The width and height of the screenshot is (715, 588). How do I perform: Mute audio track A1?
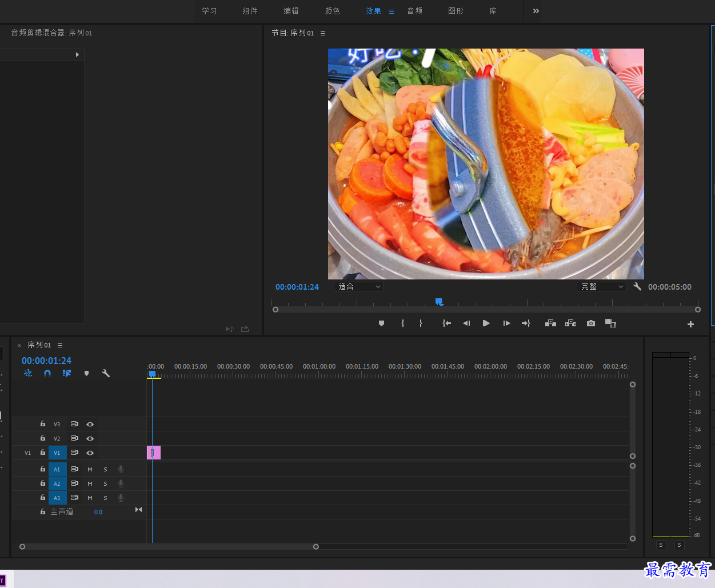pos(90,469)
